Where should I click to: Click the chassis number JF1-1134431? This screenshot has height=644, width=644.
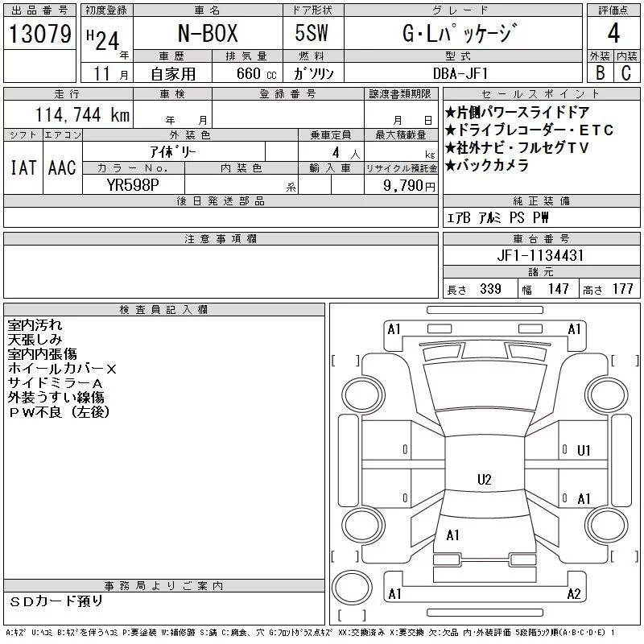[540, 255]
